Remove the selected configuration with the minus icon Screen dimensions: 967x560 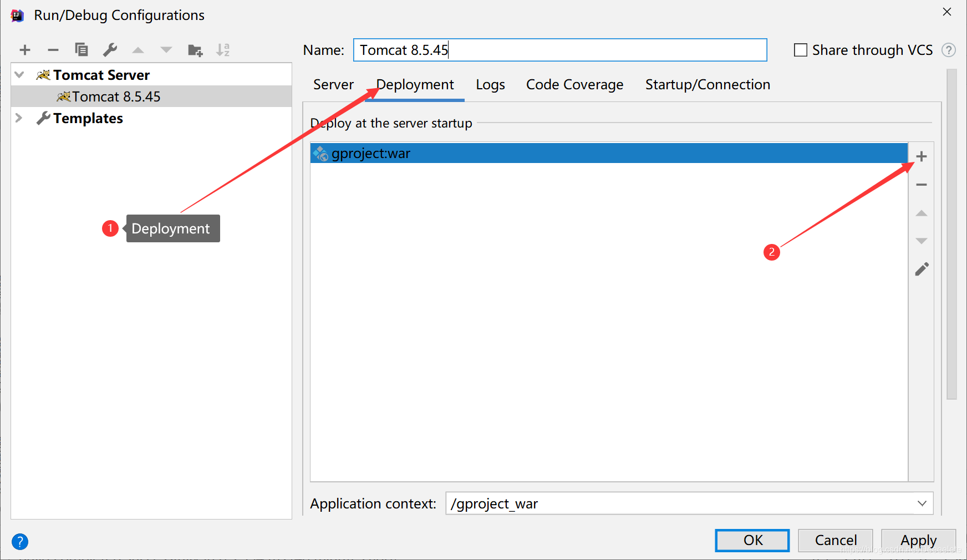coord(53,50)
